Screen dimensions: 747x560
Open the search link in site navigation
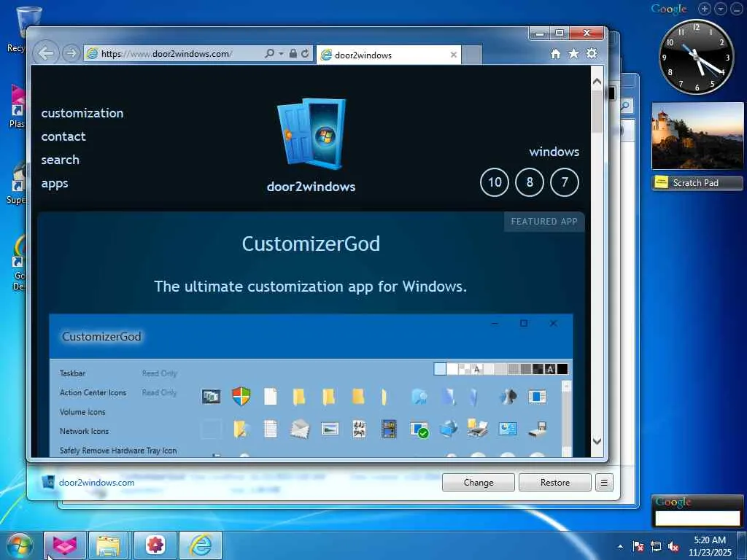60,160
